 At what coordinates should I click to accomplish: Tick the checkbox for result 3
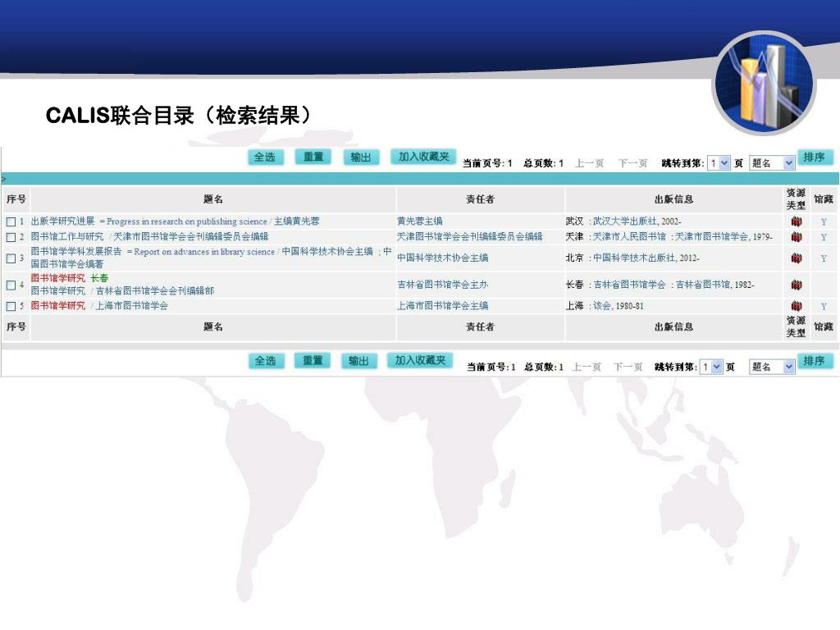tap(11, 258)
